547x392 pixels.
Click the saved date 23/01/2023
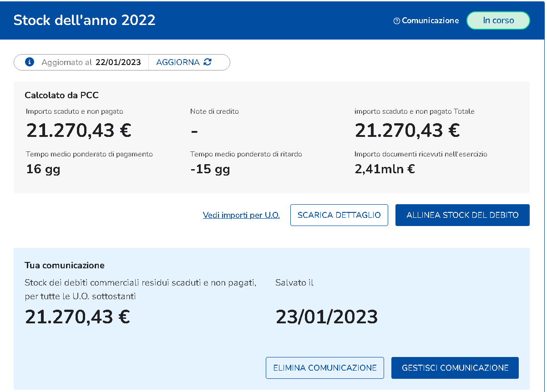pos(327,317)
